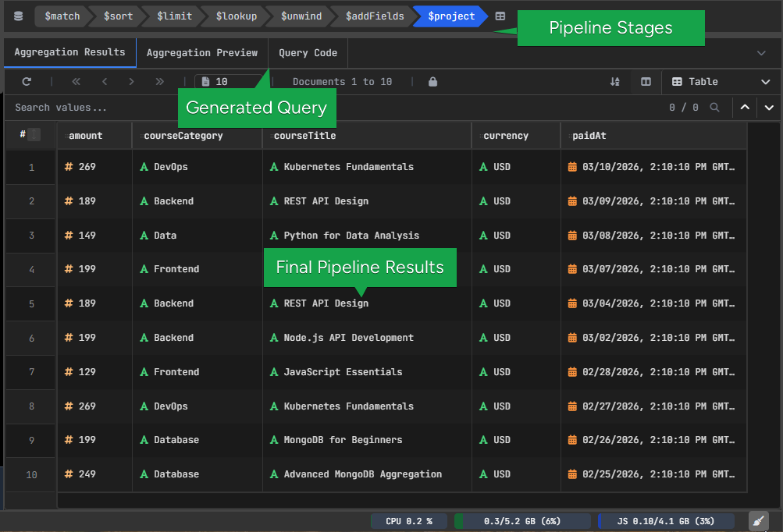Click JavaScript Essentials cell
This screenshot has width=783, height=532.
(x=367, y=372)
